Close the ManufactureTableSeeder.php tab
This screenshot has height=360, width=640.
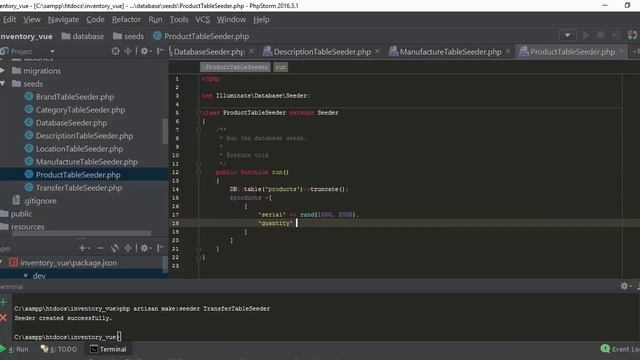(x=508, y=51)
